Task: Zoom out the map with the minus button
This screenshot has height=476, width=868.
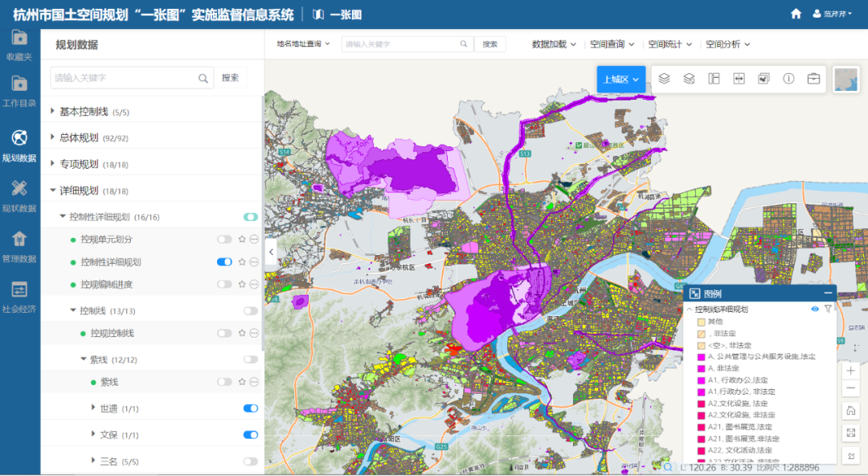Action: click(851, 388)
